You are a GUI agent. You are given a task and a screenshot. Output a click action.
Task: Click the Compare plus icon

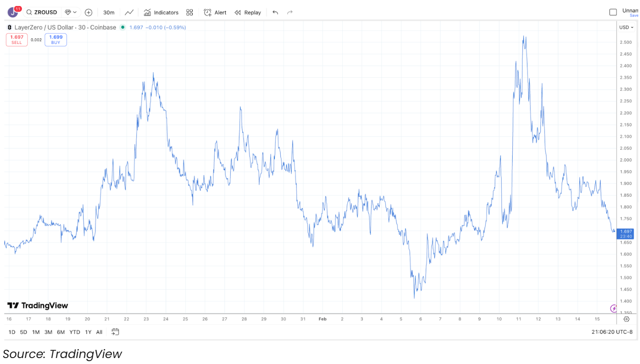[88, 12]
